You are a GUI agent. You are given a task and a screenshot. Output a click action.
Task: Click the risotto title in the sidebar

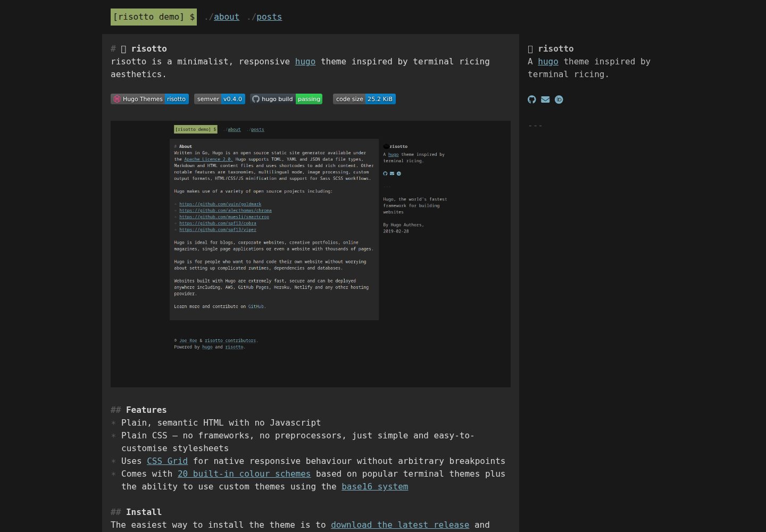click(x=551, y=48)
